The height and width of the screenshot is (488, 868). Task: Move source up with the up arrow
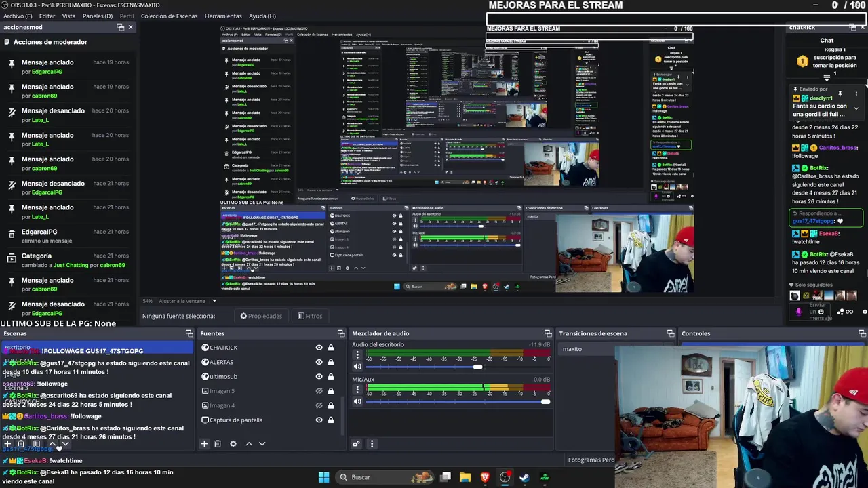249,444
